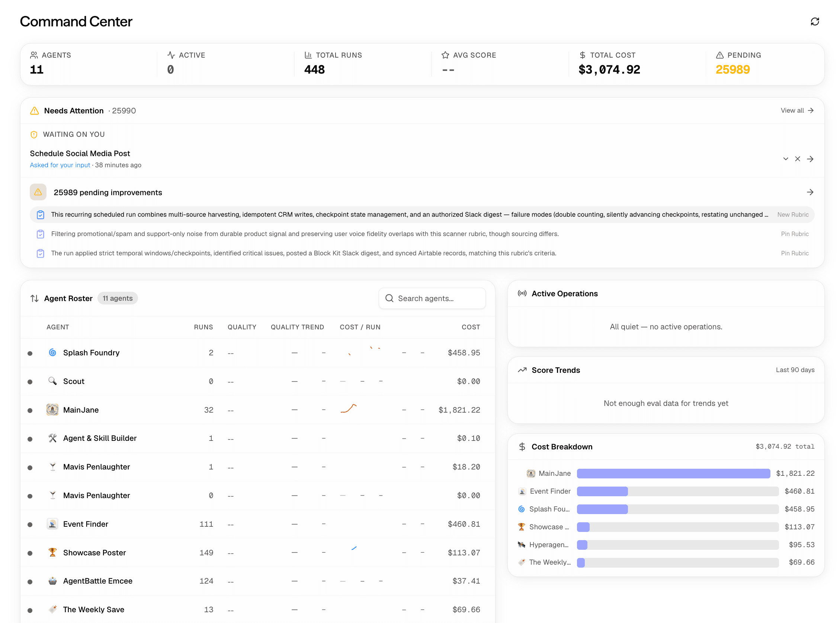Sort roster by the COST column header
Image resolution: width=840 pixels, height=623 pixels.
tap(471, 327)
